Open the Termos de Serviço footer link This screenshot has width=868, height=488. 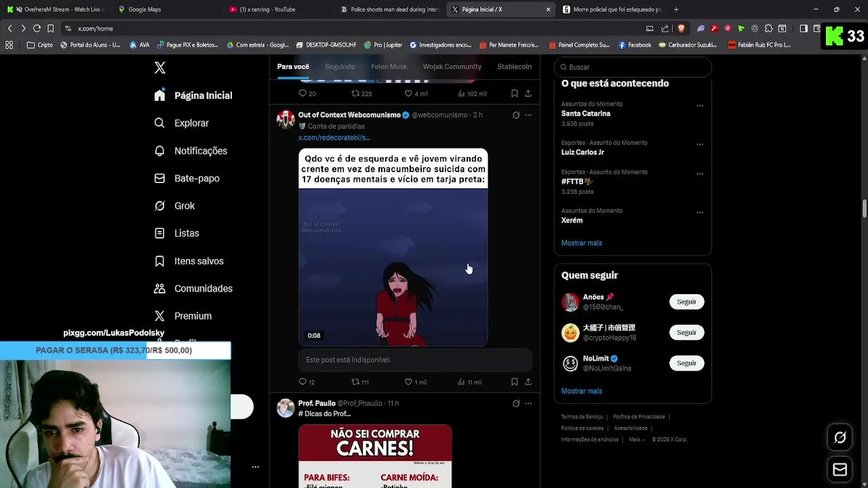pyautogui.click(x=582, y=417)
